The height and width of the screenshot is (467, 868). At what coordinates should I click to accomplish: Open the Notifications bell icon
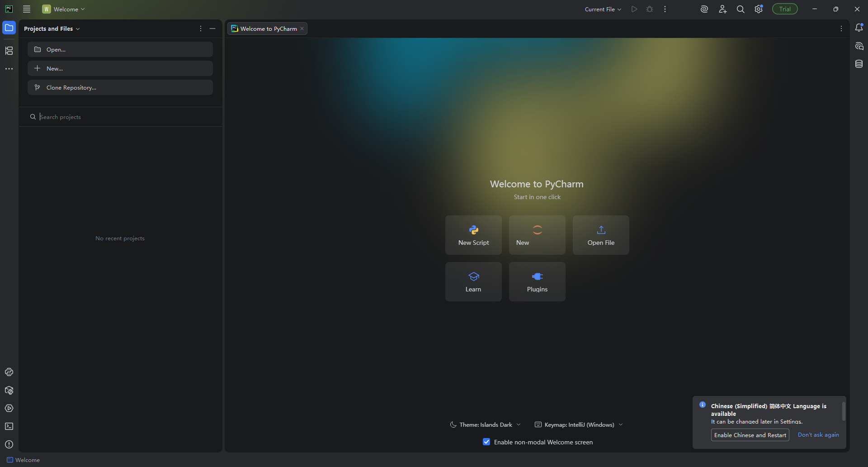point(859,28)
